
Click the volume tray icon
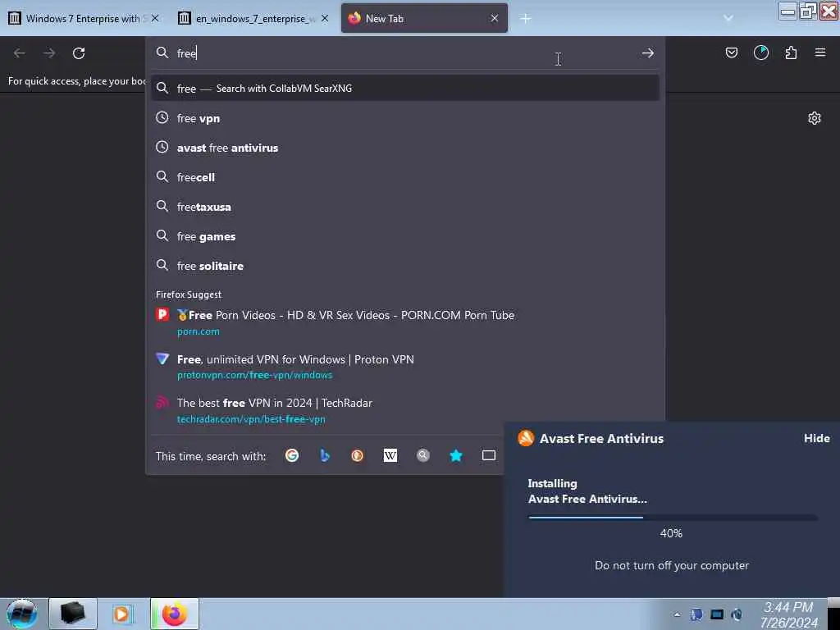coord(737,614)
